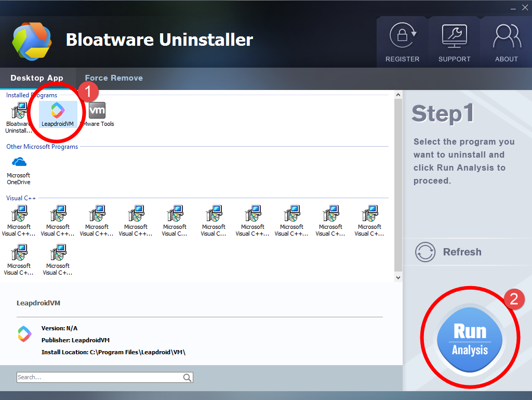Image resolution: width=532 pixels, height=400 pixels.
Task: Switch to the Force Remove tab
Action: (x=114, y=78)
